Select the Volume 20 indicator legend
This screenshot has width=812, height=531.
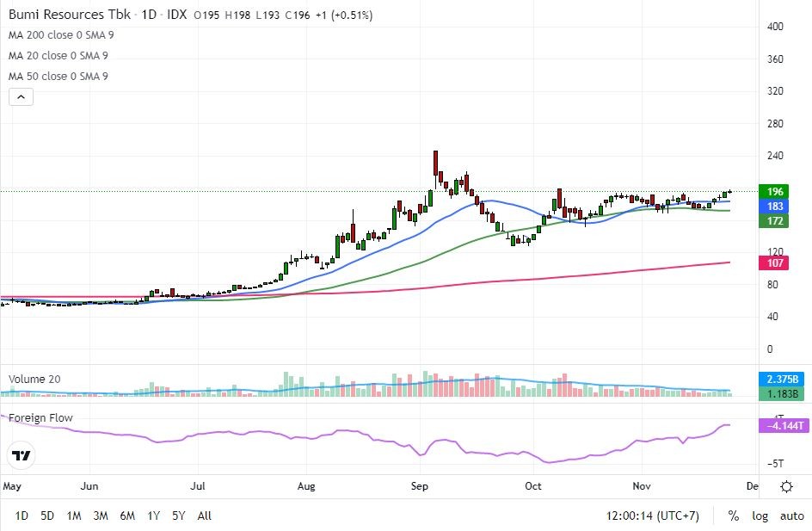point(34,379)
